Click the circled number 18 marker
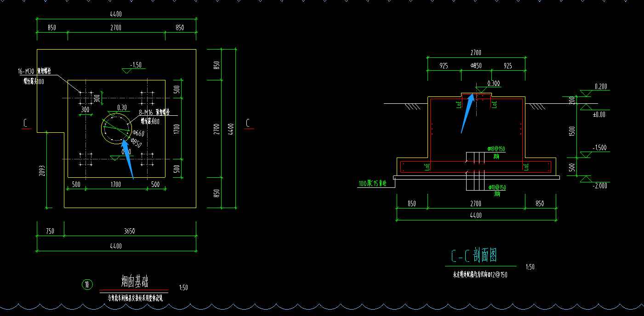This screenshot has height=316, width=644. 87,285
